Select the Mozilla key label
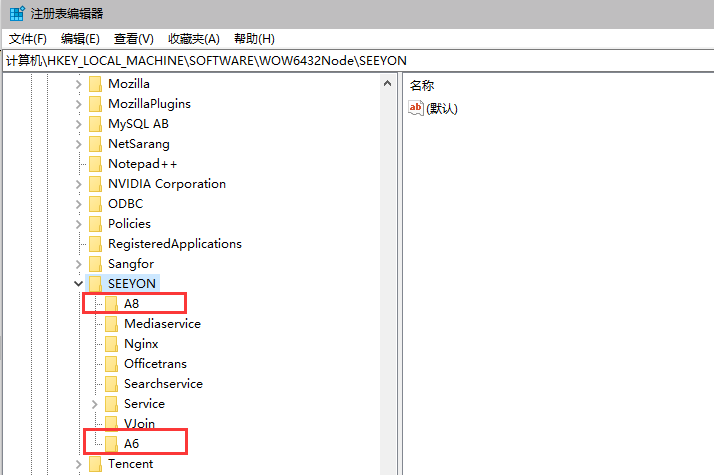This screenshot has width=714, height=475. pos(129,84)
